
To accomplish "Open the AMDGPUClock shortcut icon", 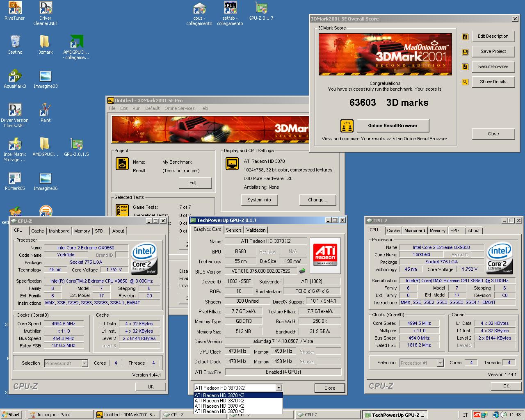I will click(76, 42).
